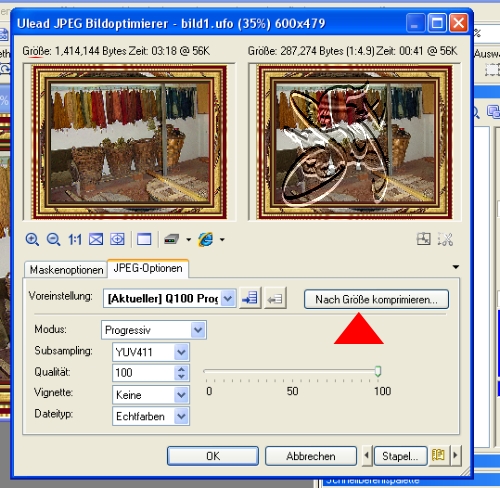500x488 pixels.
Task: Click the zoom in magnifier icon
Action: (32, 239)
